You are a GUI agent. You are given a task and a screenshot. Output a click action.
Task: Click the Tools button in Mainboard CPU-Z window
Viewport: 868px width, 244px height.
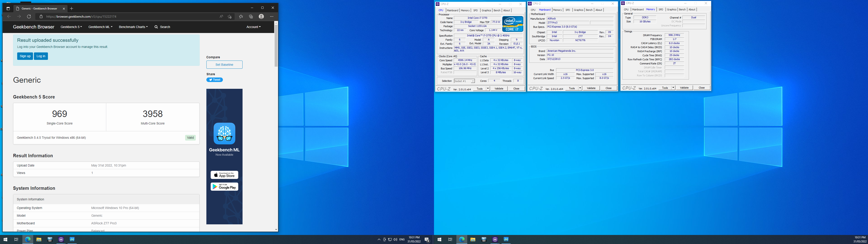tap(572, 88)
